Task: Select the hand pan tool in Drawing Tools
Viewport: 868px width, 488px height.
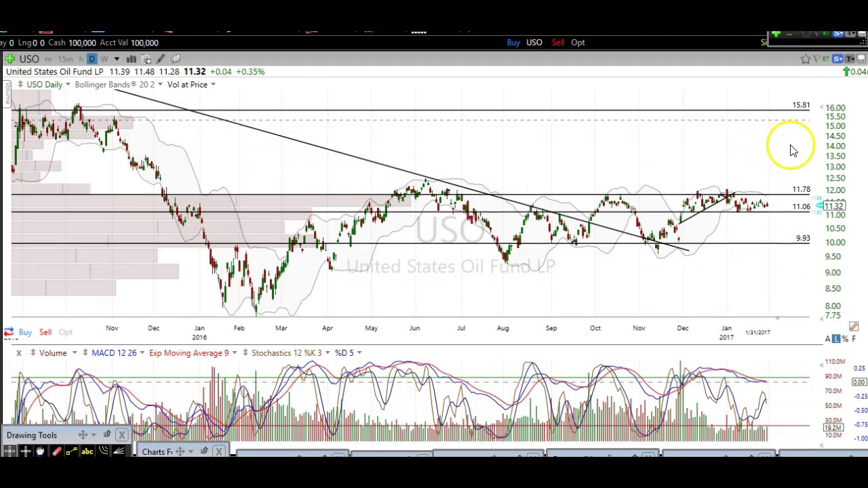Action: pyautogui.click(x=40, y=451)
